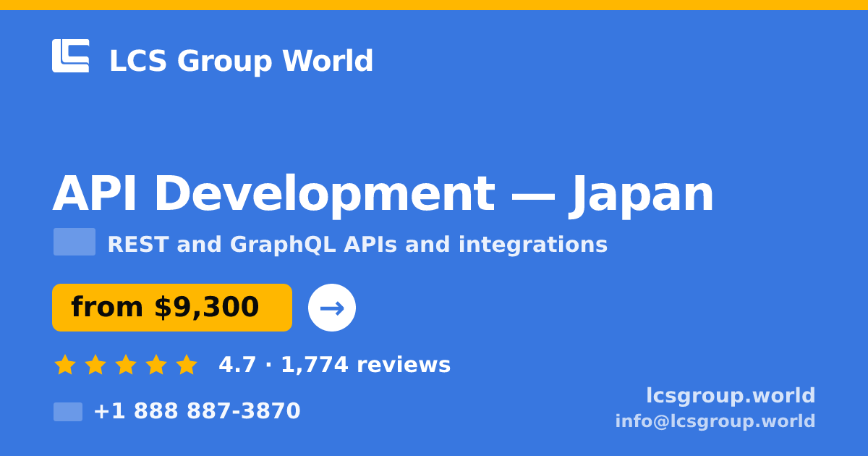The height and width of the screenshot is (456, 868).
Task: Click the LCS Group World brand name
Action: (241, 61)
